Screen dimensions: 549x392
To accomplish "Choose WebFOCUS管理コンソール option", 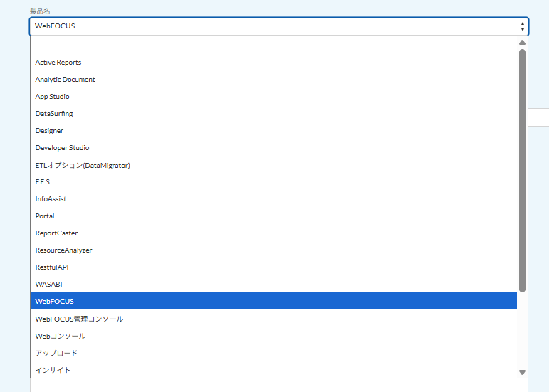I will pos(273,319).
